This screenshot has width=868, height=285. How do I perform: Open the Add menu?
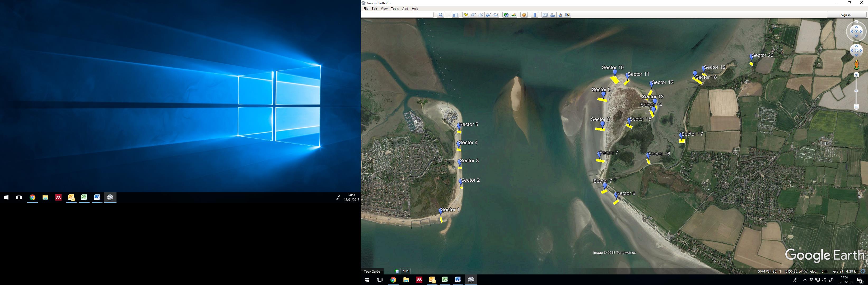coord(405,9)
